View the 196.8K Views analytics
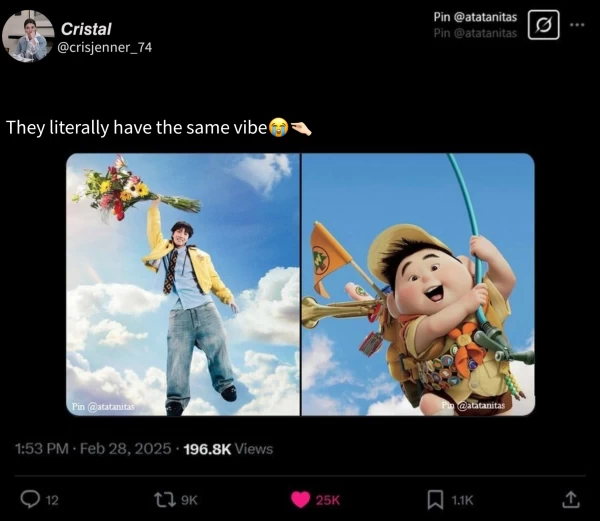Viewport: 600px width, 521px height. [x=229, y=449]
